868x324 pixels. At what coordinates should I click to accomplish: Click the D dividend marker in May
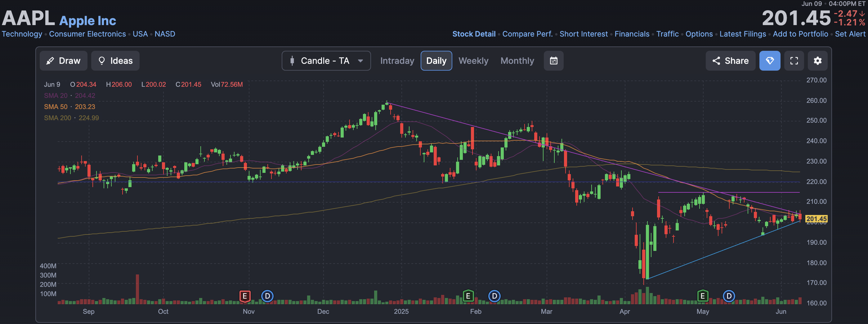point(729,296)
